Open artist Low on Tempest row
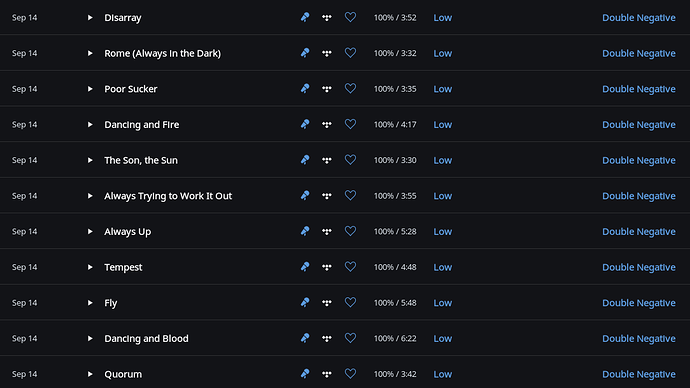Screen dimensions: 690x388 [443, 267]
